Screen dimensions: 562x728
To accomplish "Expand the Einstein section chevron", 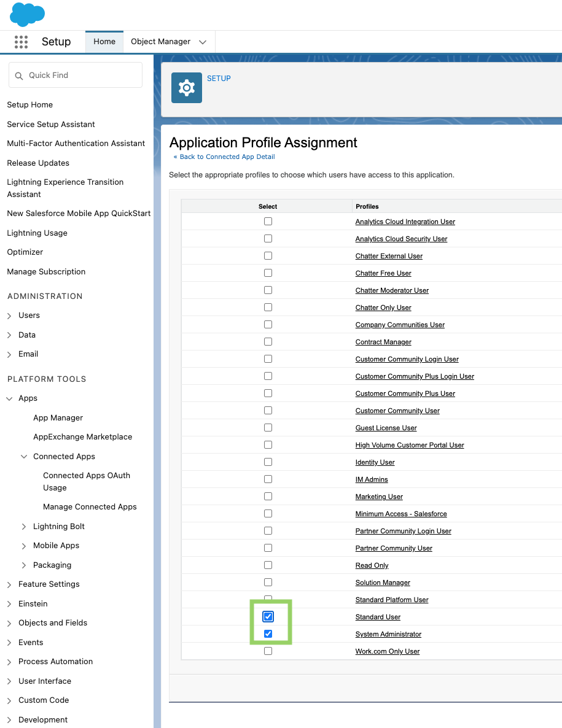I will [x=9, y=604].
